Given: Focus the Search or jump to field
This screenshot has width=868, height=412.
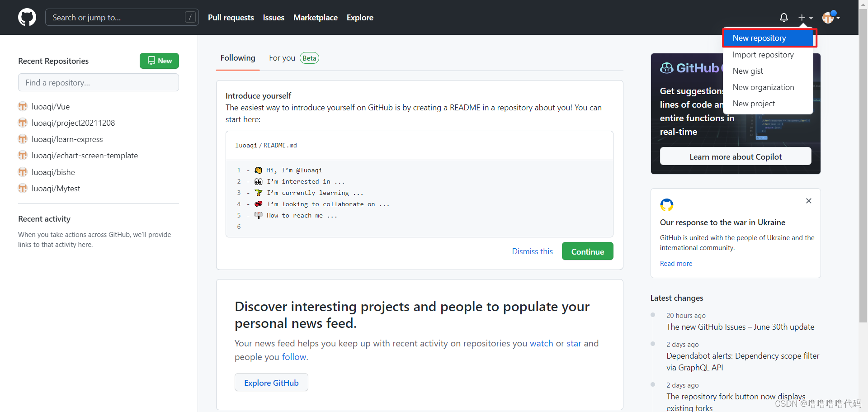Looking at the screenshot, I should 122,17.
